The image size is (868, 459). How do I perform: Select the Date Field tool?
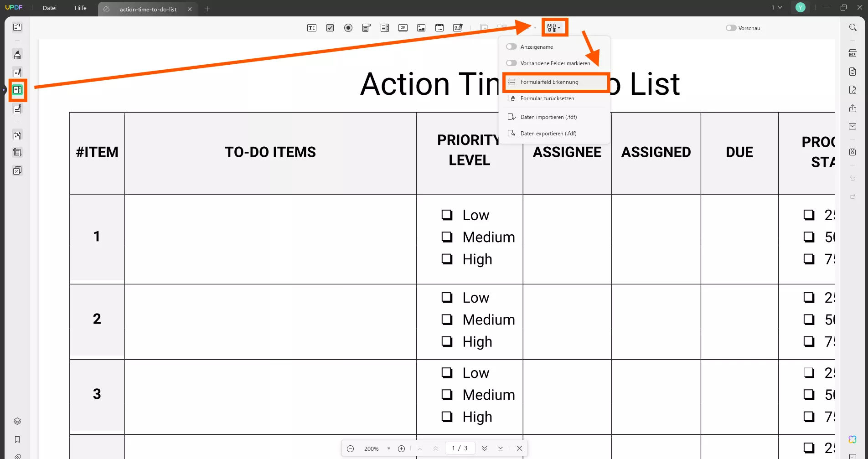coord(439,28)
